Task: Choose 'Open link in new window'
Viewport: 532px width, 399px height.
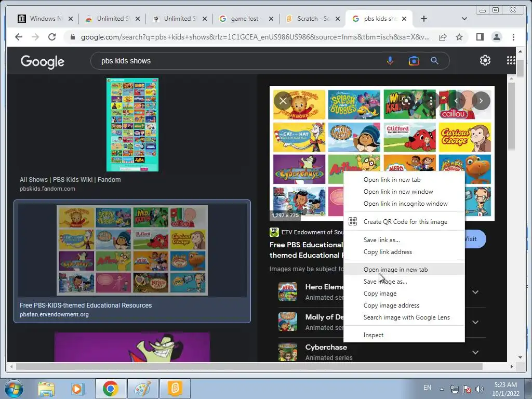Action: click(404, 192)
